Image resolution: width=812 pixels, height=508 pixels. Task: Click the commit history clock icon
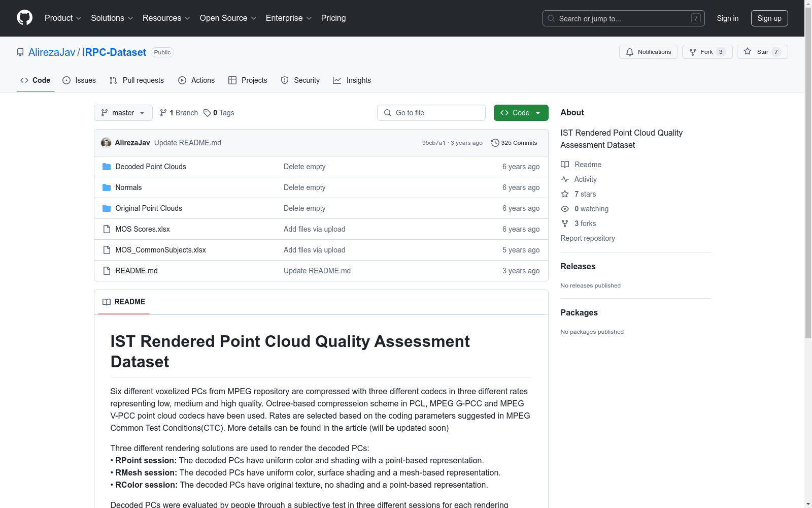(x=495, y=143)
